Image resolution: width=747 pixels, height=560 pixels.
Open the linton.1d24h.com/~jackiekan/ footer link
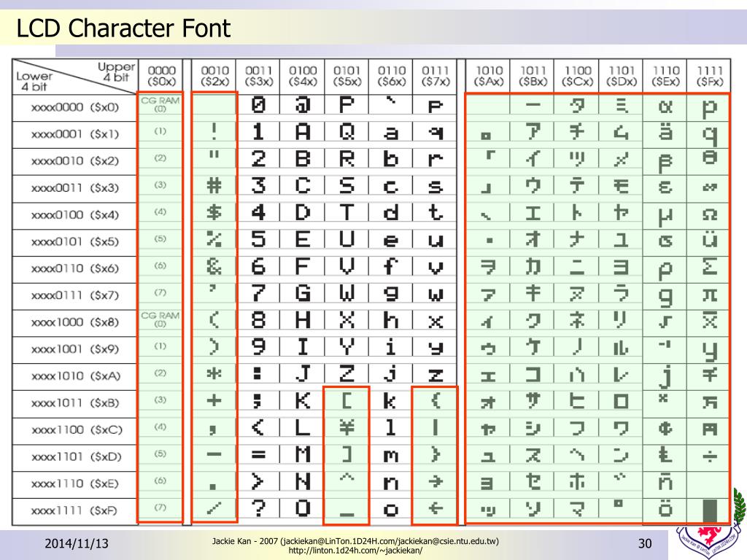pyautogui.click(x=355, y=551)
